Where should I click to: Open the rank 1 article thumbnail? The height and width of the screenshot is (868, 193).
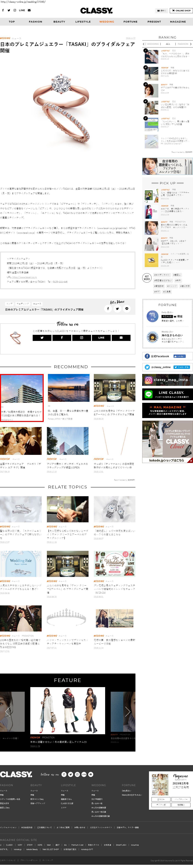tap(151, 57)
